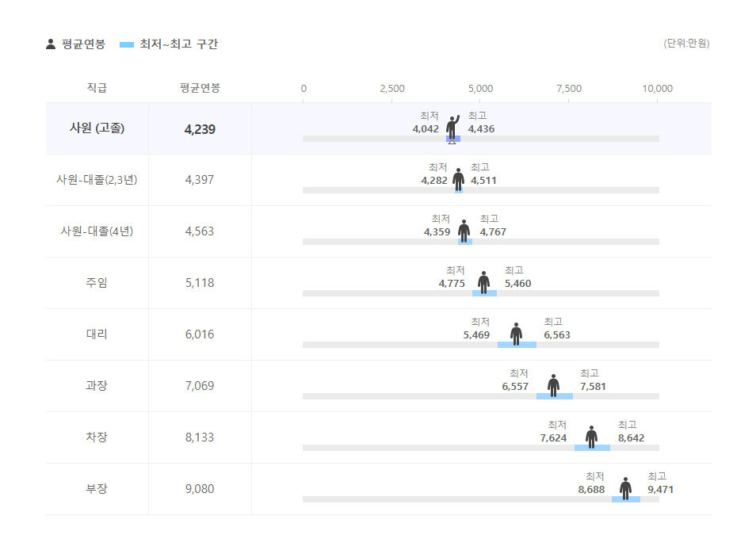756x554 pixels.
Task: Click the person icon in 부장 row
Action: (x=625, y=487)
